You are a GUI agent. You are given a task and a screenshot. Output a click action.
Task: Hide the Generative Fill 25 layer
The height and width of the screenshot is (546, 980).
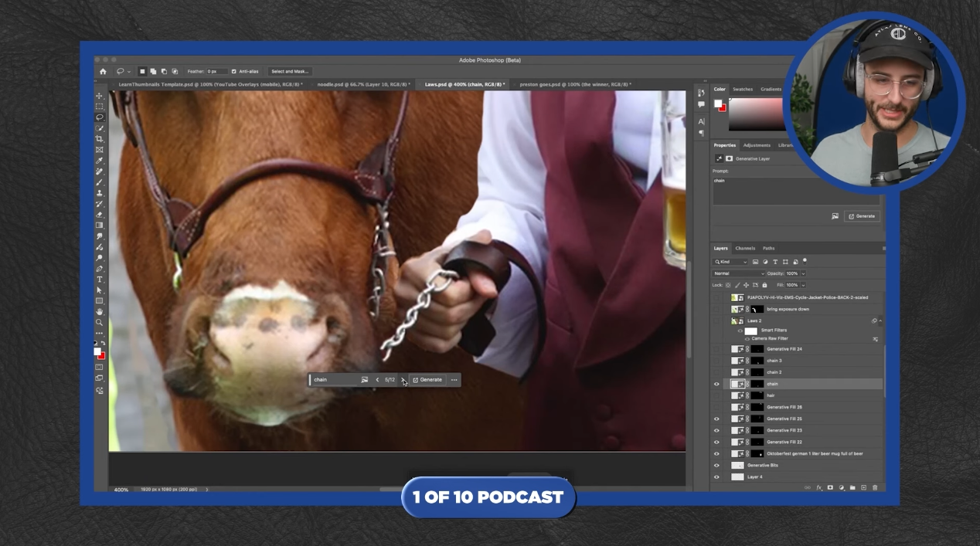(716, 419)
